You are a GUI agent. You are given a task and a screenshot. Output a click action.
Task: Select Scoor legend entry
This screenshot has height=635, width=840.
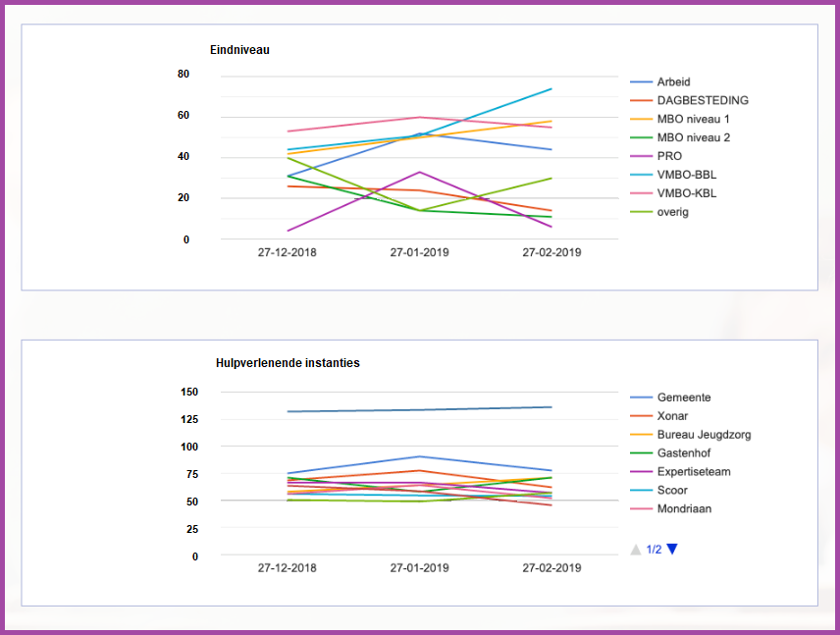(x=672, y=491)
